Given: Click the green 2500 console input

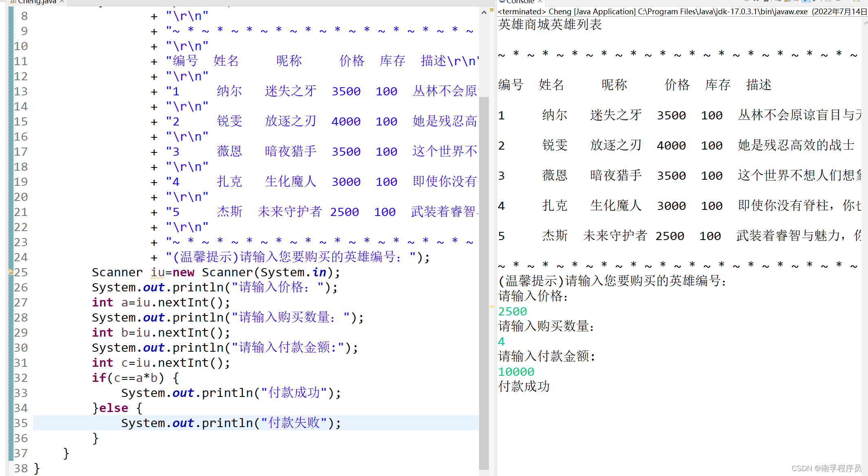Looking at the screenshot, I should pyautogui.click(x=512, y=311).
